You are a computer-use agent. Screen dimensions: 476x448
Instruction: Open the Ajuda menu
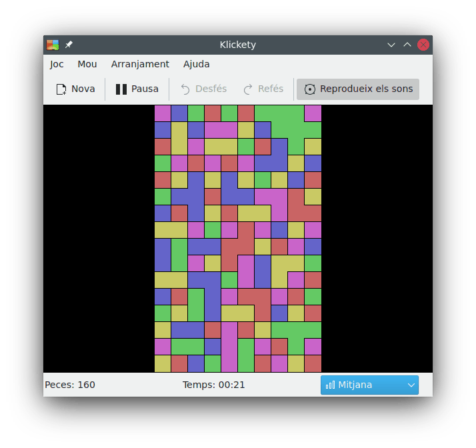tap(197, 64)
